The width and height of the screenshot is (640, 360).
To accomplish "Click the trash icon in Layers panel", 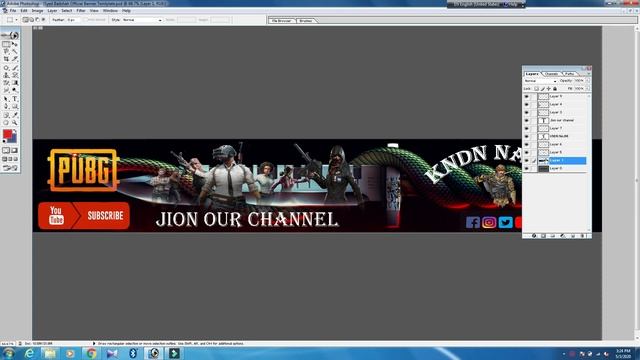I will pos(583,236).
